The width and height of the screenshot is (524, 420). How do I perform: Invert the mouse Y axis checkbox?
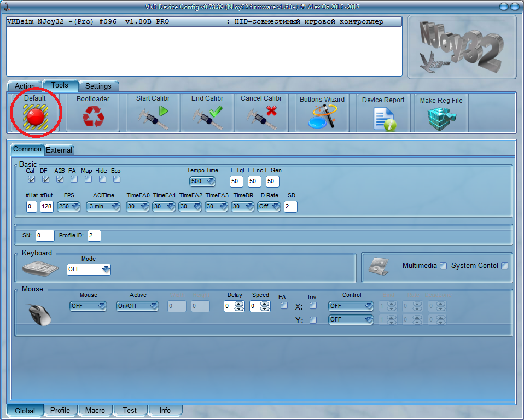click(x=313, y=320)
